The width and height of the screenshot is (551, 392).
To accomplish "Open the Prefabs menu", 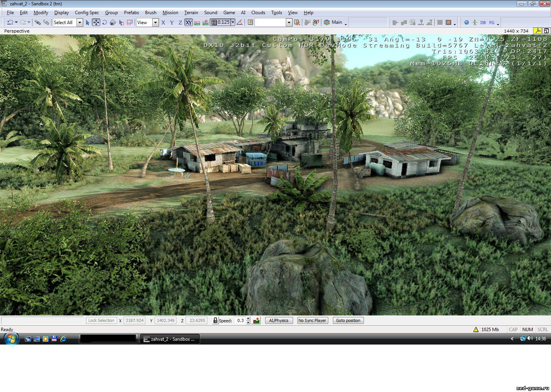I will (x=131, y=13).
